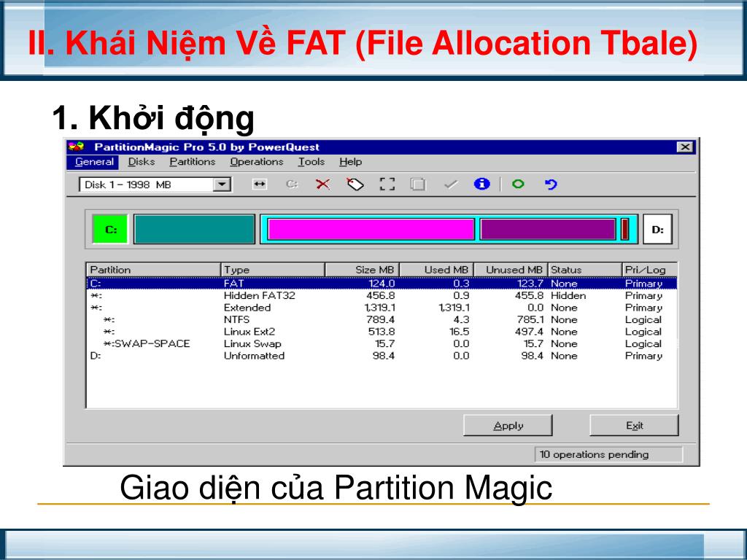Click the Status column header
This screenshot has width=747, height=560.
point(585,270)
